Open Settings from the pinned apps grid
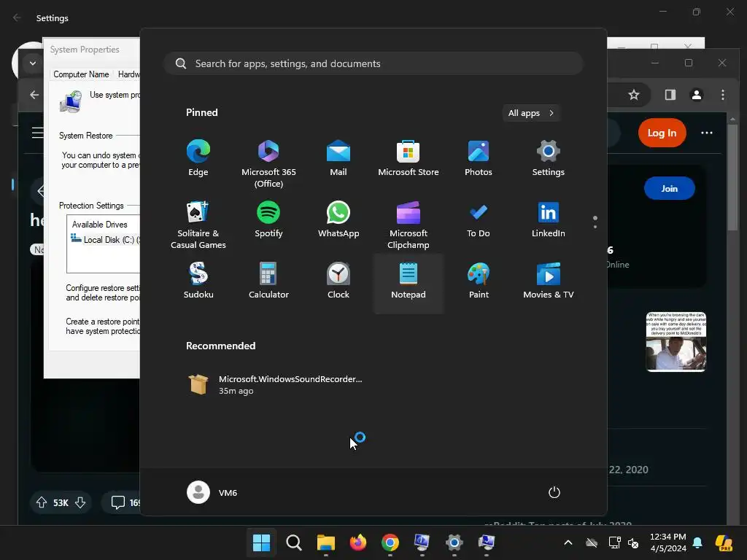Screen dimensions: 747x560 tap(549, 158)
